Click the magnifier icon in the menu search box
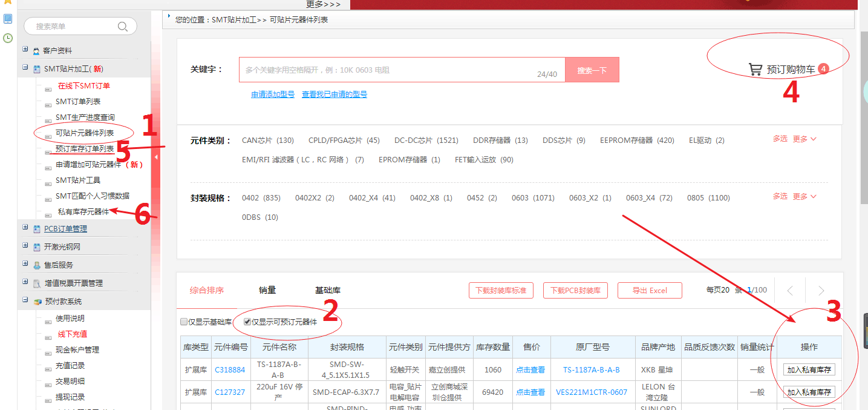868x410 pixels. (x=123, y=26)
